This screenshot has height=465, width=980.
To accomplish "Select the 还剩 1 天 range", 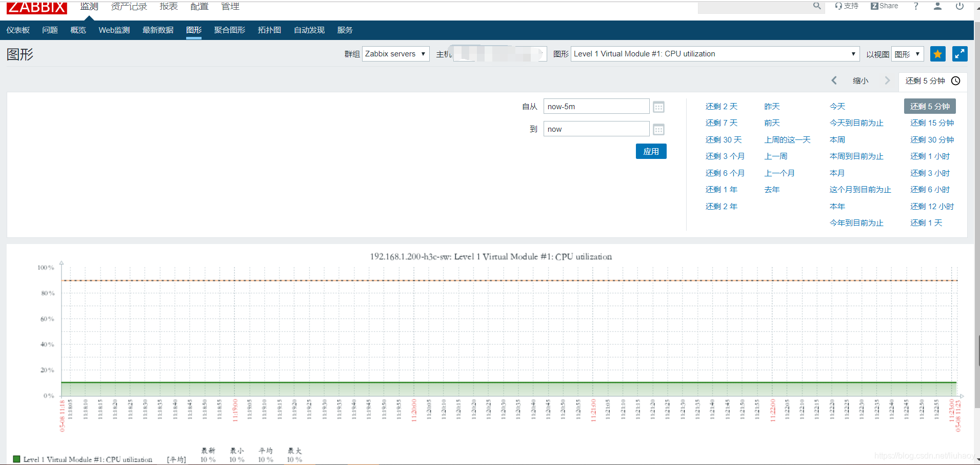I will [x=927, y=223].
